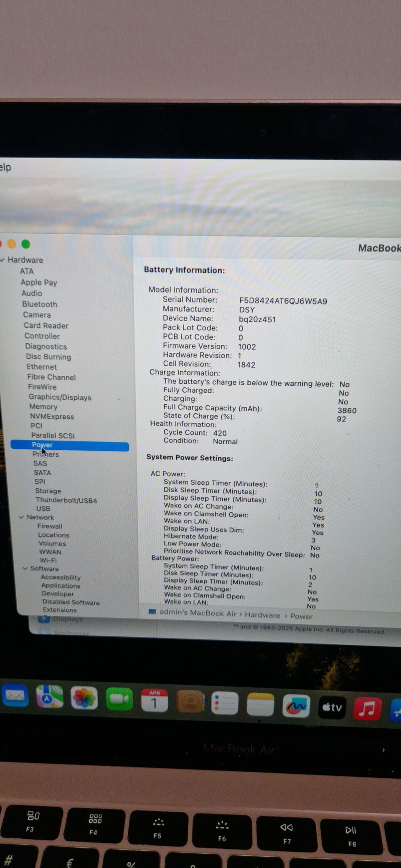Viewport: 401px width, 868px height.
Task: Select Disabled Software in the sidebar
Action: point(71,602)
